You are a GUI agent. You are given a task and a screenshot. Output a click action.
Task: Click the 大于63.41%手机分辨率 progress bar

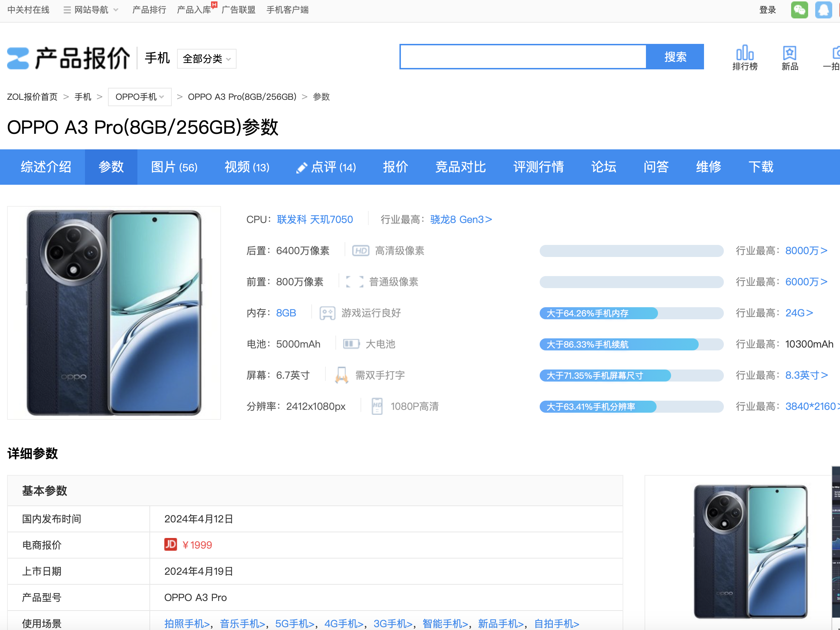point(631,407)
